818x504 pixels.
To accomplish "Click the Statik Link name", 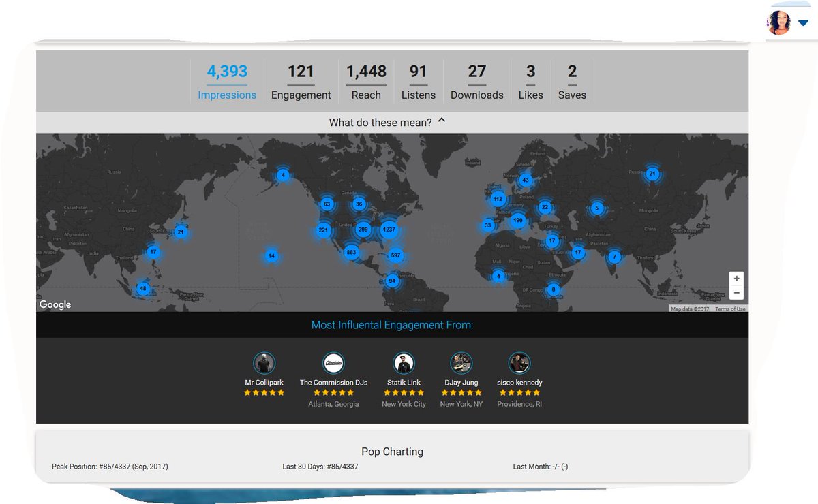I will tap(404, 383).
